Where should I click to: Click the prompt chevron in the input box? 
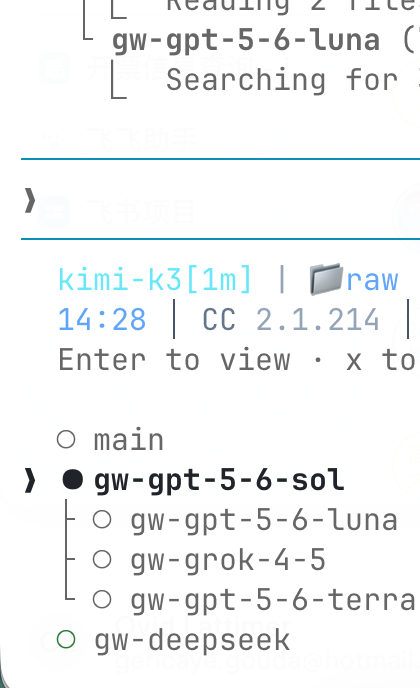coord(29,200)
